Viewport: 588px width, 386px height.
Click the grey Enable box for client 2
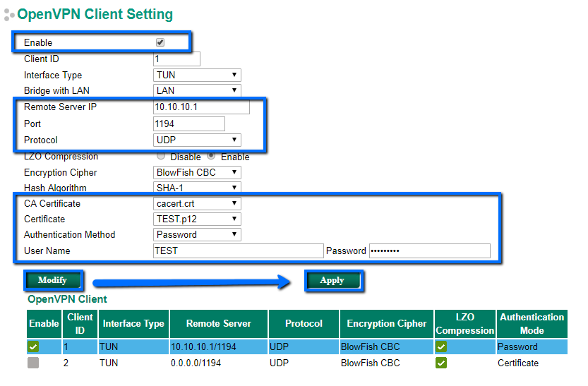(33, 363)
